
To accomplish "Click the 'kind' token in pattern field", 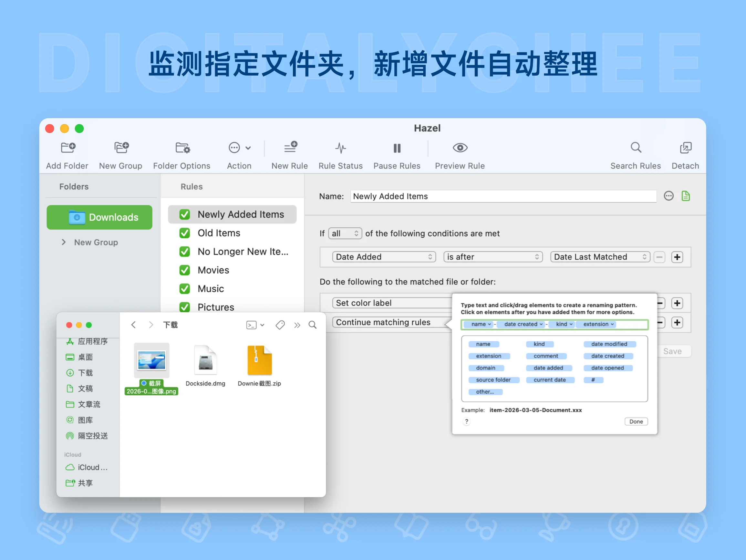I will click(x=562, y=324).
